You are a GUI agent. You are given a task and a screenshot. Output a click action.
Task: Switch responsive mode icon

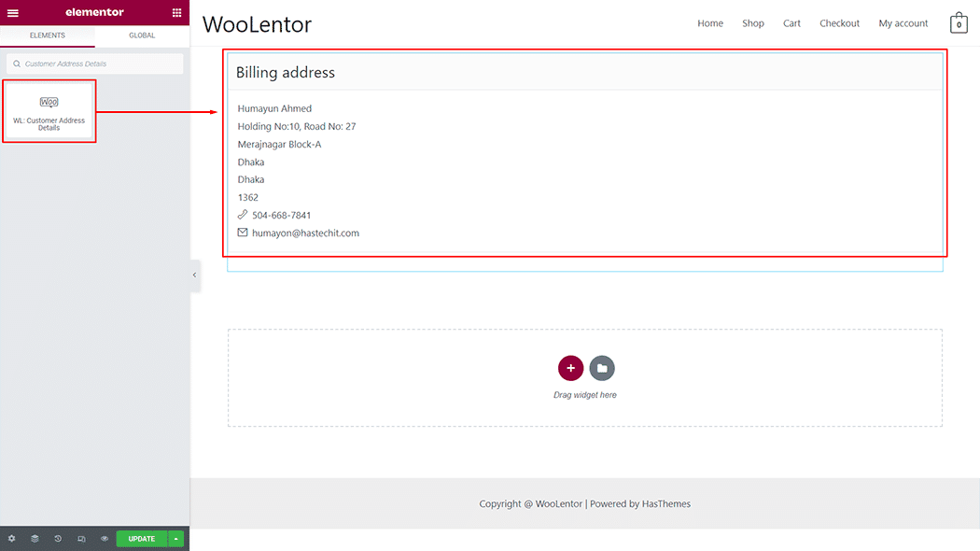point(81,539)
